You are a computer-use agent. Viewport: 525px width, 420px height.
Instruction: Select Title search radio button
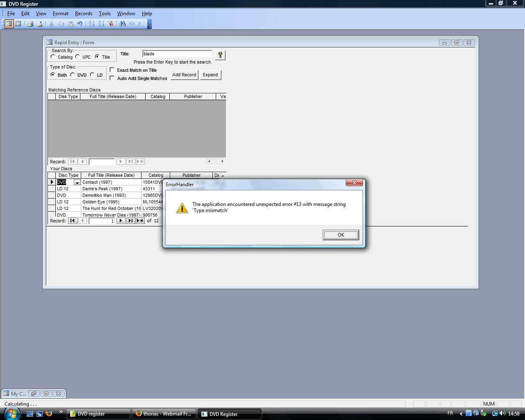(97, 57)
